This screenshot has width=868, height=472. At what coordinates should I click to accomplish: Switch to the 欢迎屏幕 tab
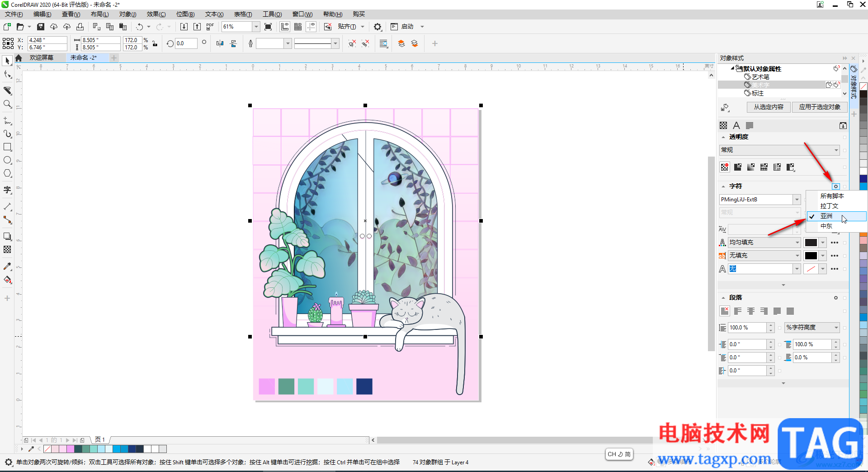[x=42, y=57]
